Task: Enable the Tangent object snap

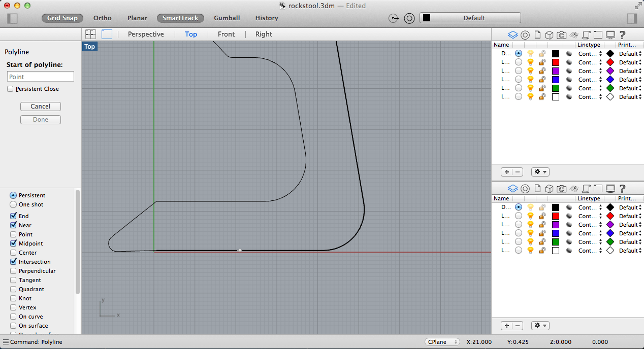Action: 13,280
